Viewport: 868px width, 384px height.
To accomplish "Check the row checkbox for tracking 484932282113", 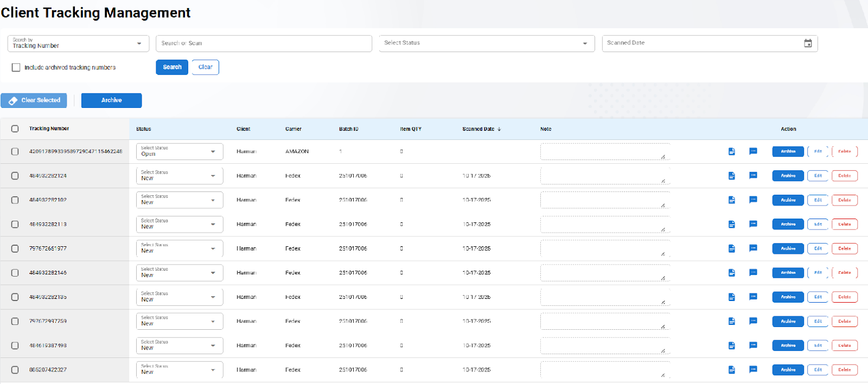I will 15,225.
